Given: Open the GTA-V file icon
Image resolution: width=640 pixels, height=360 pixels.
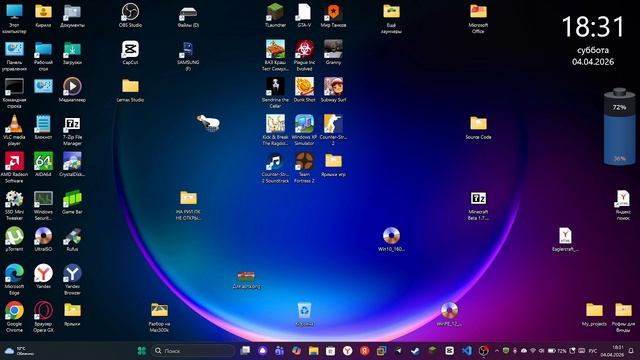Looking at the screenshot, I should [304, 16].
